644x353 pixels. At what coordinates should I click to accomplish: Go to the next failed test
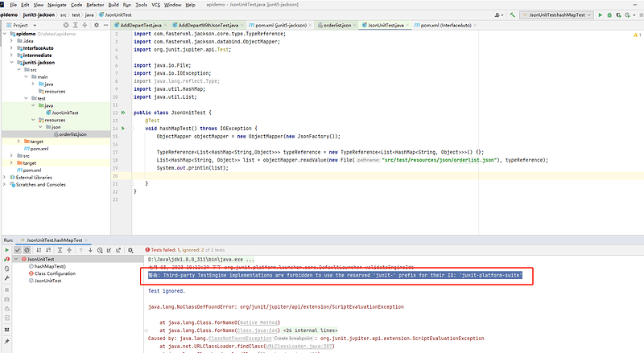click(x=90, y=250)
